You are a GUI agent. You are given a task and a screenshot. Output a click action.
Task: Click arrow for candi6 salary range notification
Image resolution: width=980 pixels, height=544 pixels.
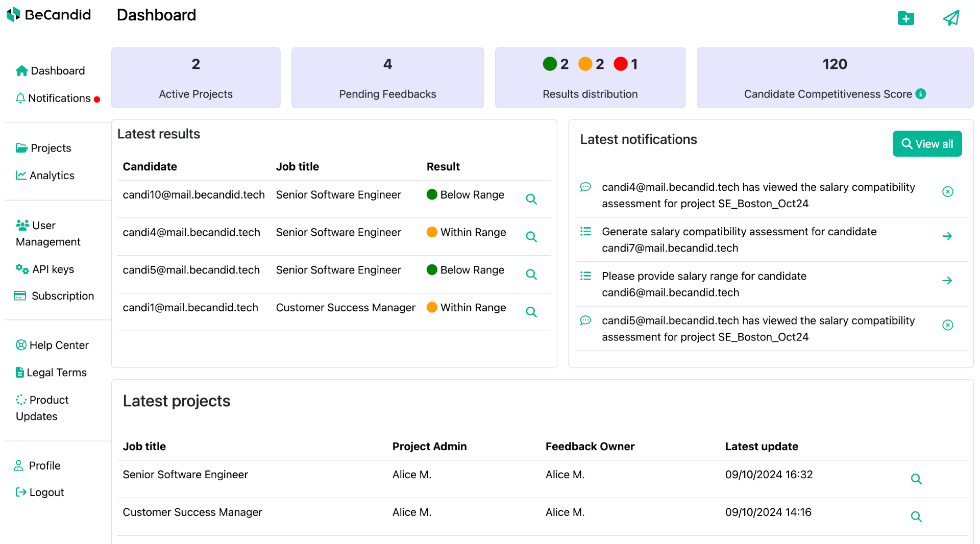[x=947, y=281]
